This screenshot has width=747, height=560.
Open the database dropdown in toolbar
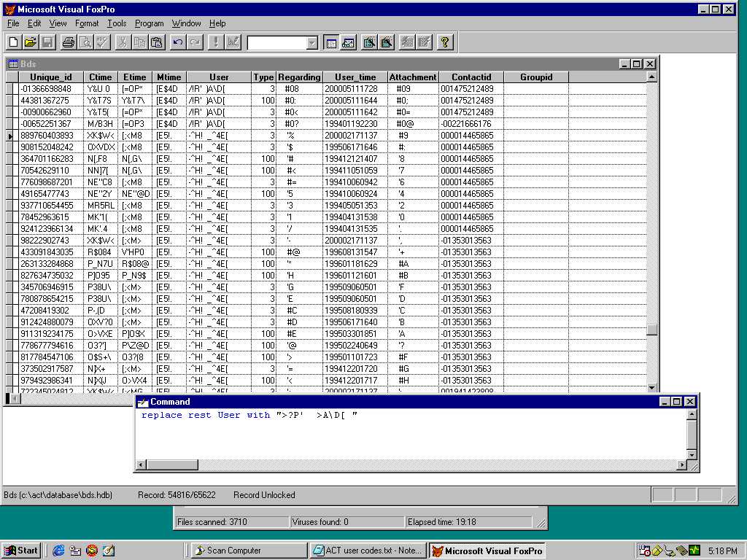[x=312, y=43]
